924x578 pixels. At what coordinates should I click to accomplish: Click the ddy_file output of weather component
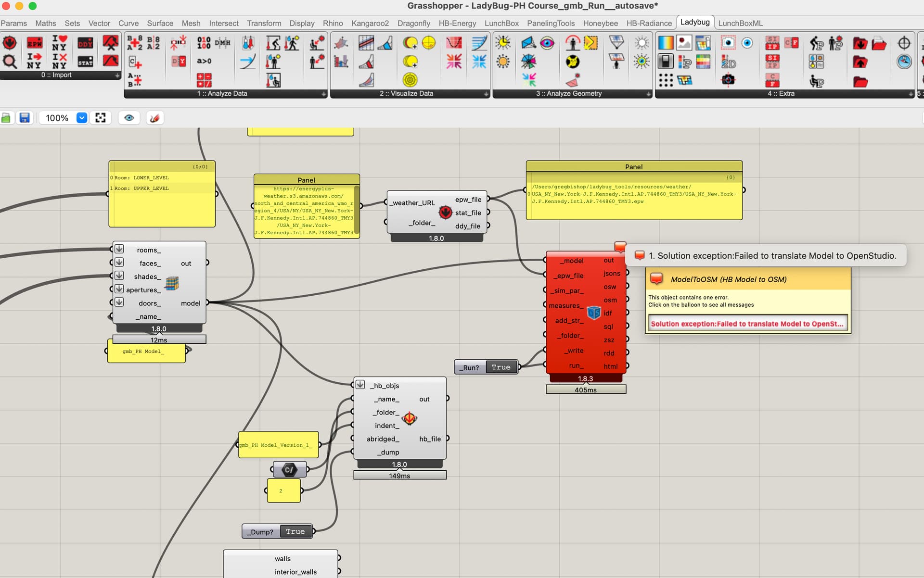pos(468,226)
